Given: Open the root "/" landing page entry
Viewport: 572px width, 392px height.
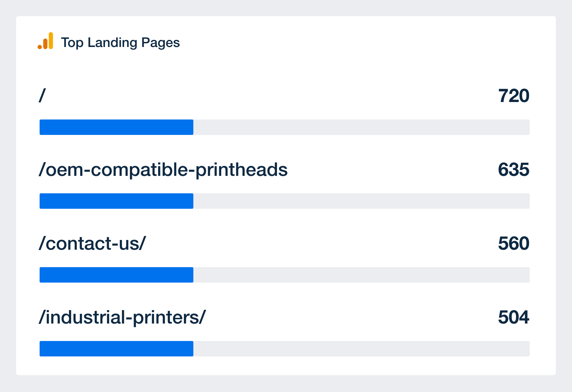Looking at the screenshot, I should pyautogui.click(x=42, y=96).
